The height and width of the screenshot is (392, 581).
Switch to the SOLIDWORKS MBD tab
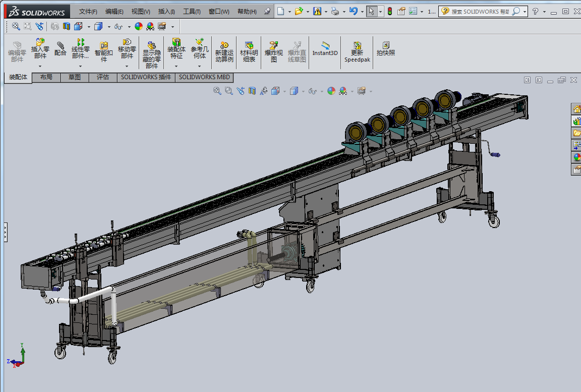coord(204,77)
